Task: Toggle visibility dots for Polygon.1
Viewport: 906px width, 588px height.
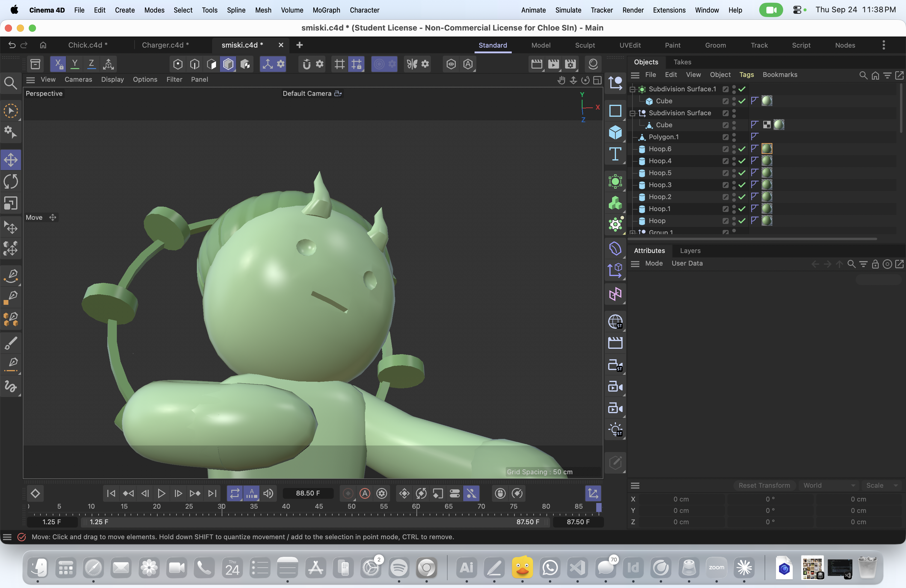Action: click(734, 137)
